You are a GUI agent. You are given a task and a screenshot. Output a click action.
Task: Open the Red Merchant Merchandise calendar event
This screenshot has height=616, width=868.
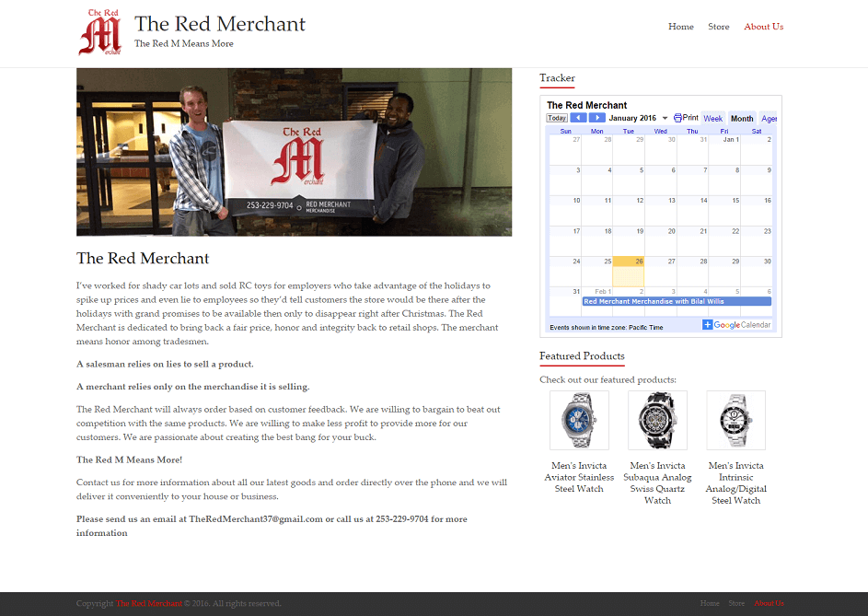pyautogui.click(x=677, y=301)
